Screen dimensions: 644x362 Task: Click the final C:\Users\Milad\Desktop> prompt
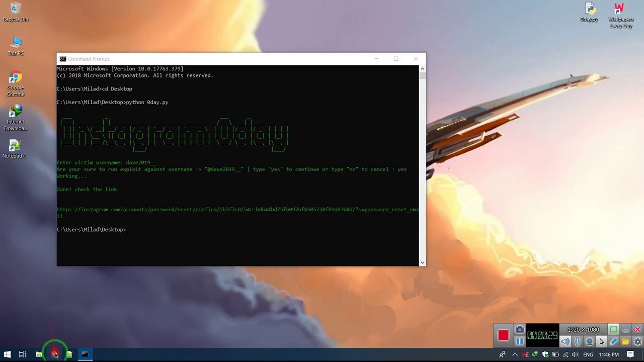click(x=91, y=230)
